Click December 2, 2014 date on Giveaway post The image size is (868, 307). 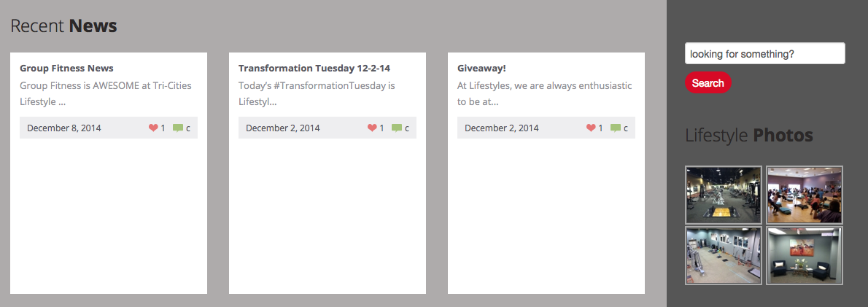pyautogui.click(x=502, y=128)
